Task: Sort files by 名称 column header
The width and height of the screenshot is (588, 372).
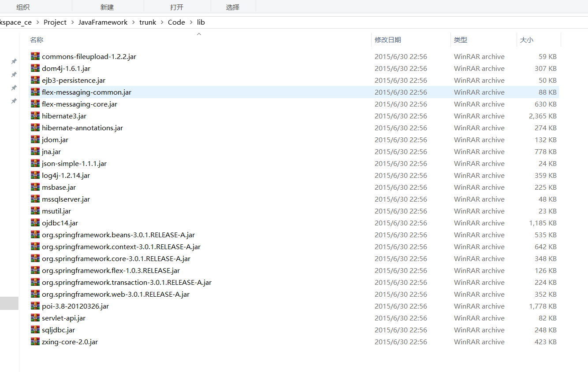Action: (37, 40)
